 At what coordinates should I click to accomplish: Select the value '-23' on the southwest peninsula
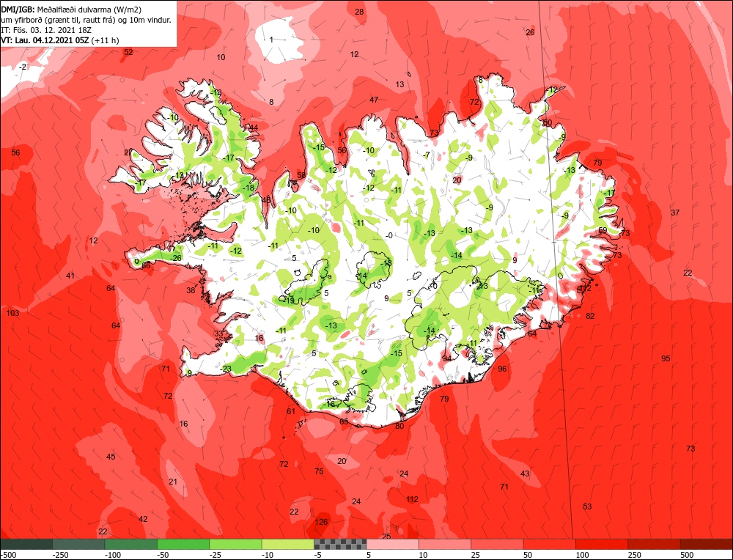(x=226, y=369)
